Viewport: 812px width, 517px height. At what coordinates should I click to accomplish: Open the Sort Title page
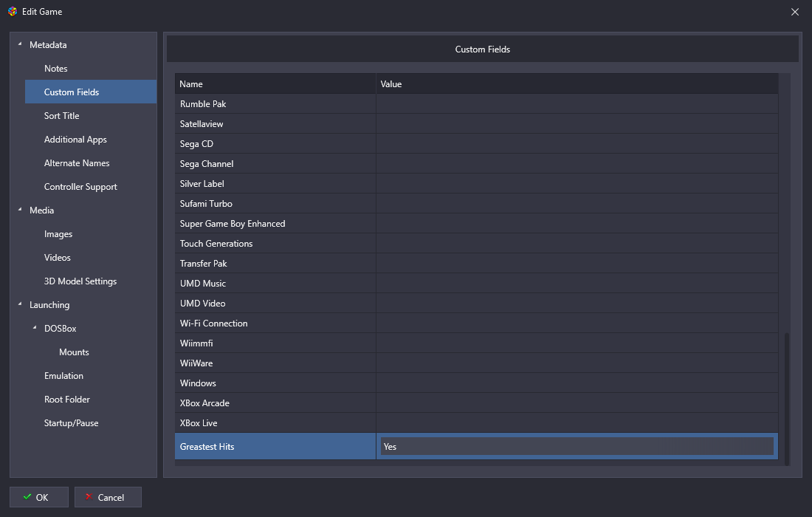[61, 115]
